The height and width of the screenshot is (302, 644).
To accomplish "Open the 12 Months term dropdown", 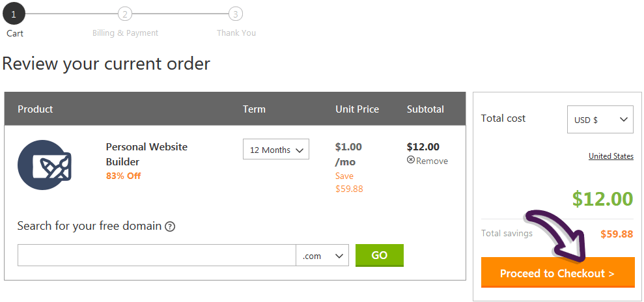I will click(x=276, y=149).
